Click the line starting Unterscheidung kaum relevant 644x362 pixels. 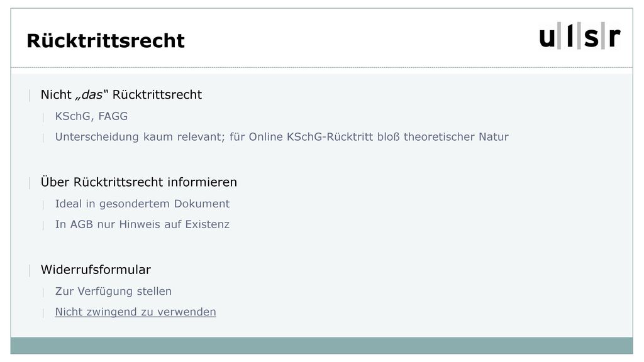coord(282,136)
